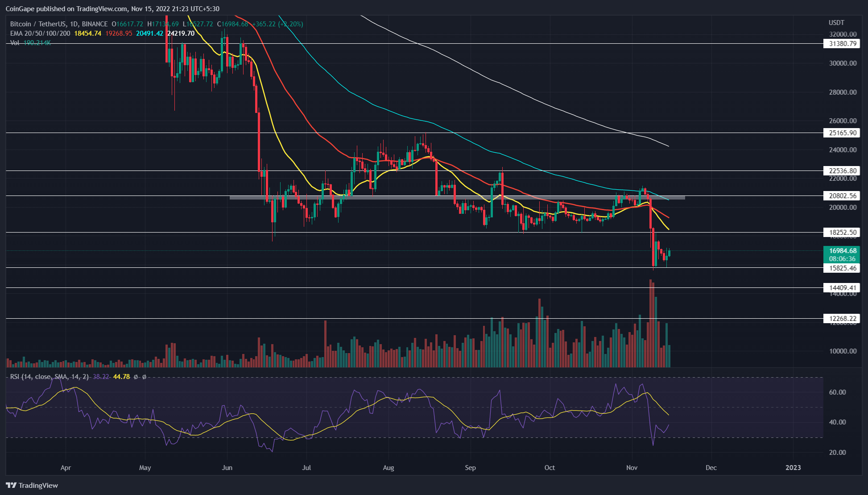
Task: Click the 25165.90 price level tag
Action: click(x=841, y=133)
